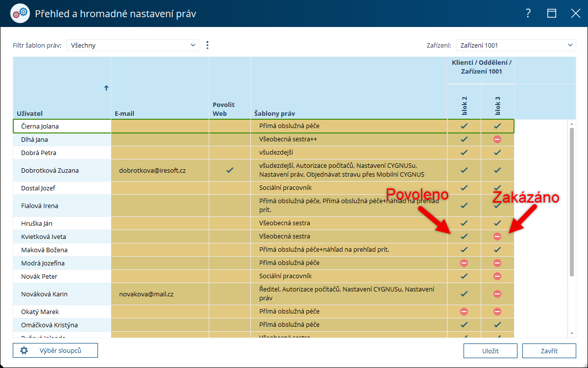Select user Dobrotková Zuzana
This screenshot has height=368, width=588.
[x=50, y=170]
